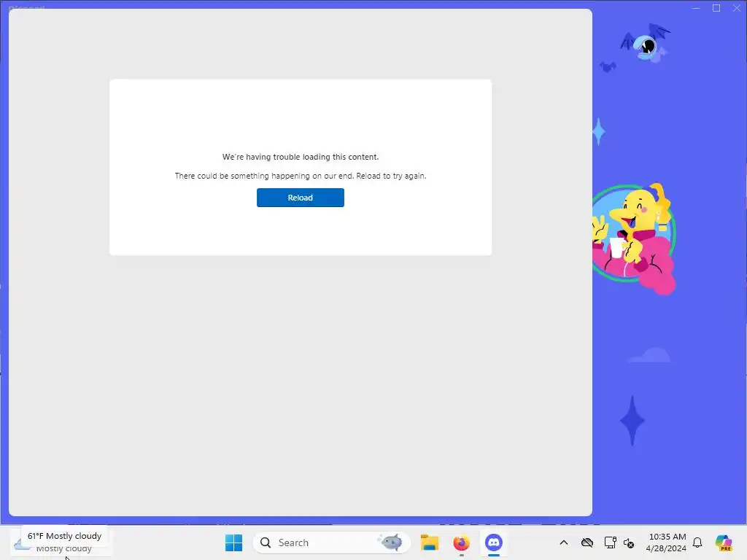Open the network display tray icon
Image resolution: width=747 pixels, height=560 pixels.
coord(610,542)
